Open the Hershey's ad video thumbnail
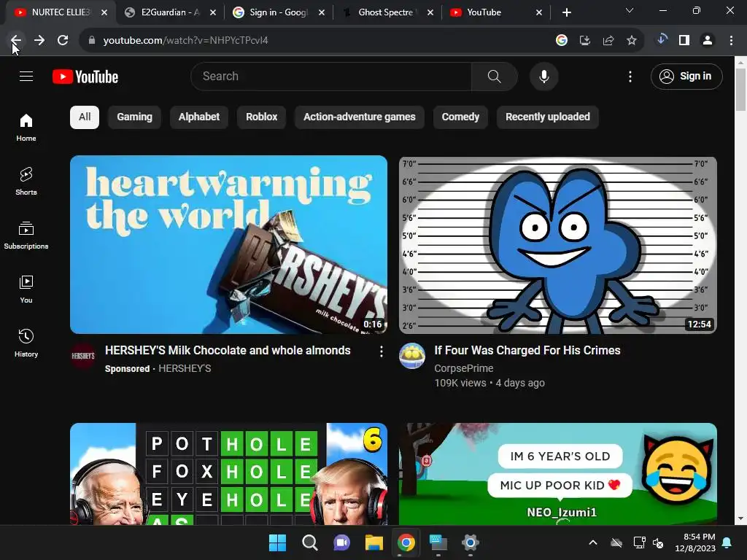The width and height of the screenshot is (747, 560). (228, 244)
